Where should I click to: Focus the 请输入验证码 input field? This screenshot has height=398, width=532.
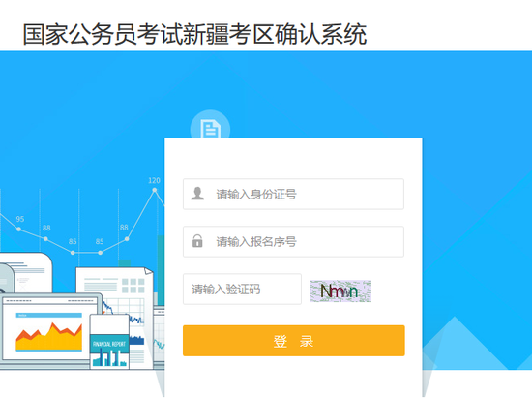tap(242, 289)
